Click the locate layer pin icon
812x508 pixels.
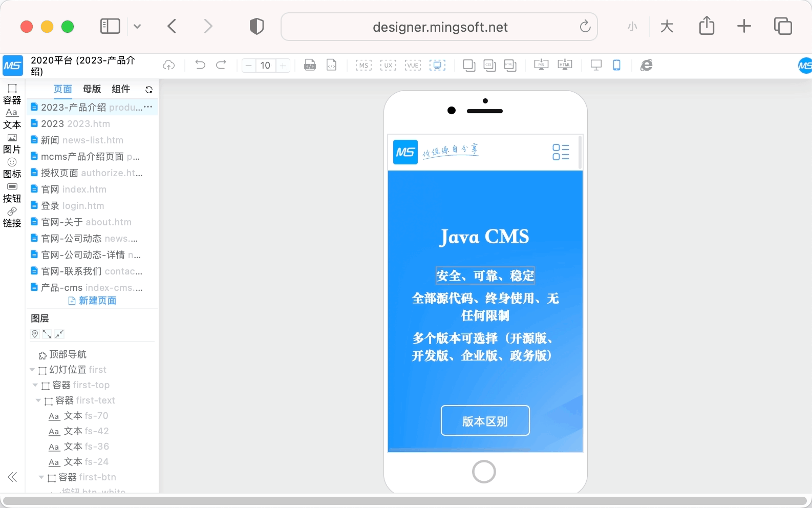point(35,334)
